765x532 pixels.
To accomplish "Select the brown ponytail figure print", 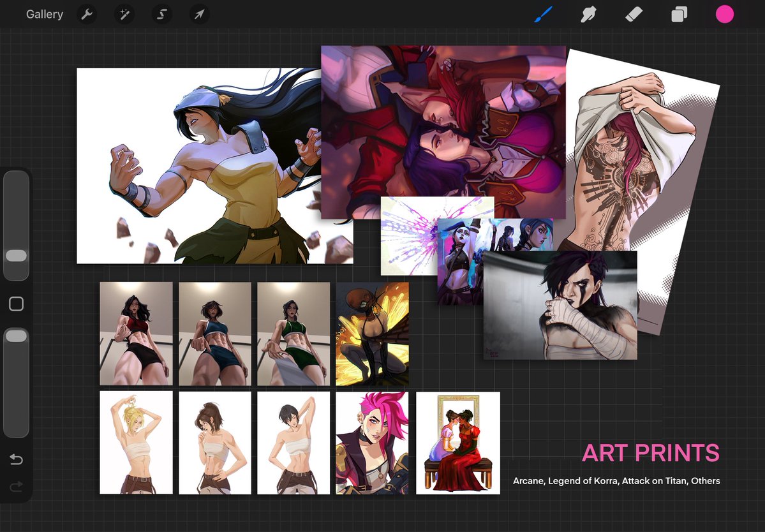I will click(214, 442).
